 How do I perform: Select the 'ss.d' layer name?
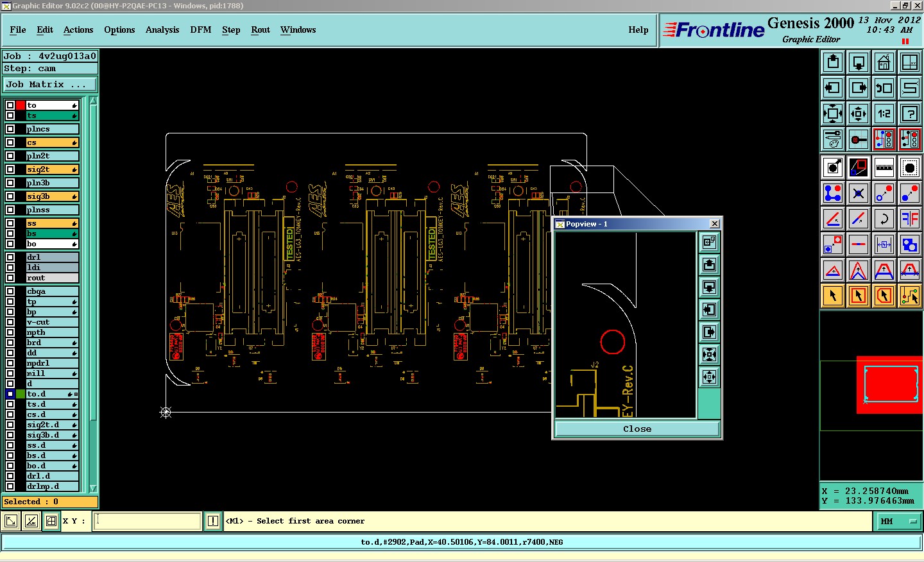52,445
